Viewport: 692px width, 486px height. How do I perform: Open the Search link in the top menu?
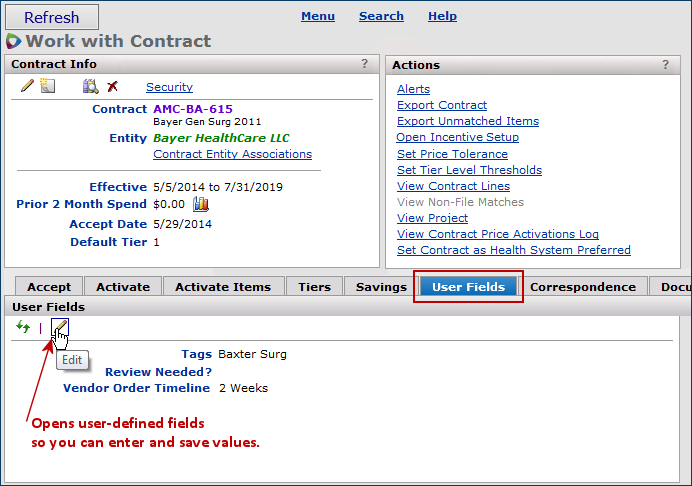[381, 16]
